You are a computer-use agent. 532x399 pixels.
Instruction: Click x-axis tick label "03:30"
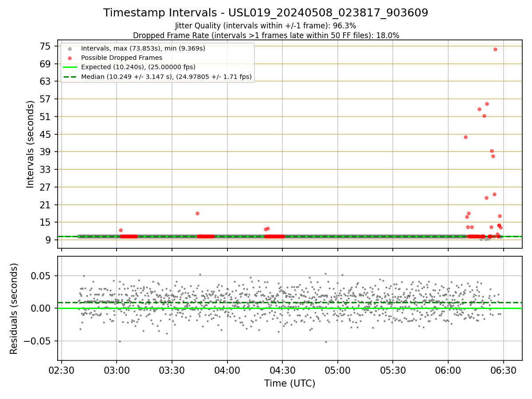[172, 370]
